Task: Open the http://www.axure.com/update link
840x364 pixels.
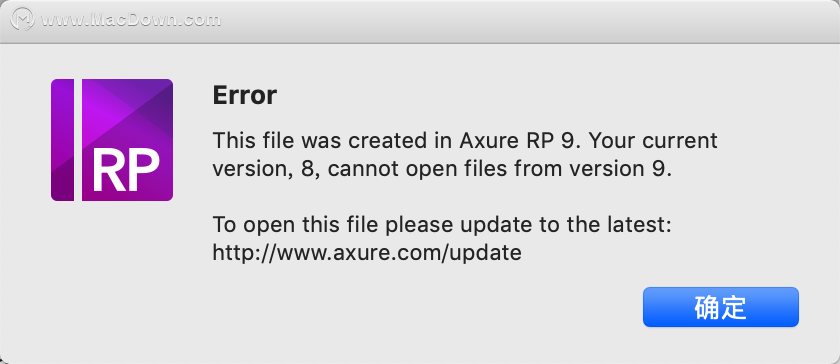Action: click(367, 252)
